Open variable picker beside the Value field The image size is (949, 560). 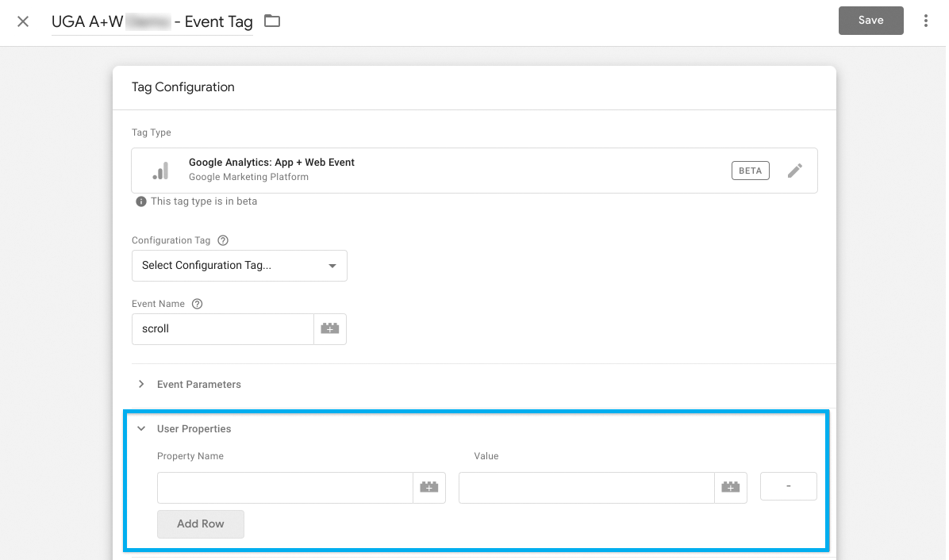731,488
